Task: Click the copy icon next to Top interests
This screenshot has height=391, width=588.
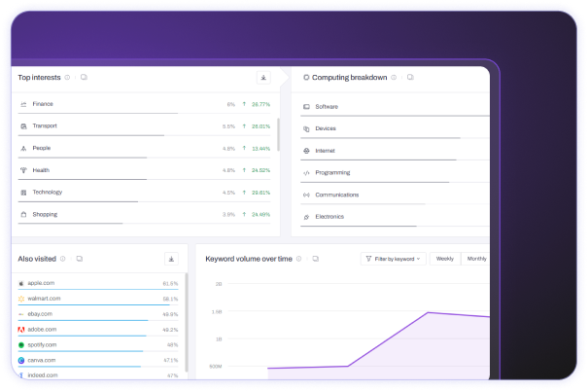Action: click(x=84, y=77)
